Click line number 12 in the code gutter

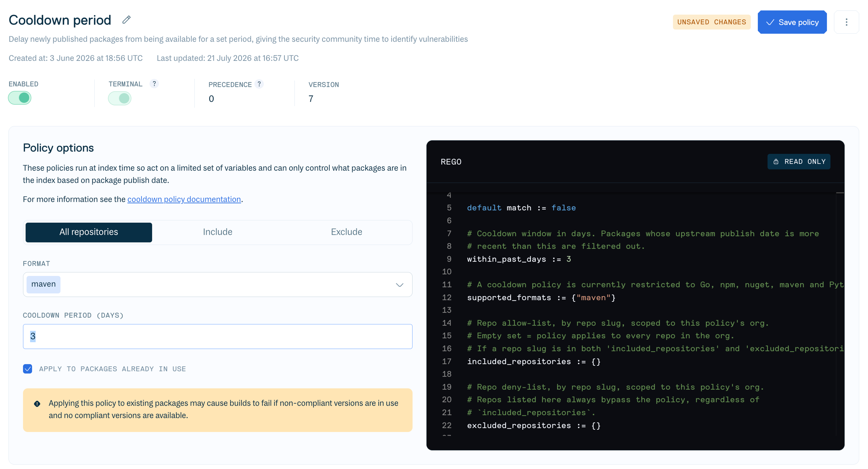[446, 298]
